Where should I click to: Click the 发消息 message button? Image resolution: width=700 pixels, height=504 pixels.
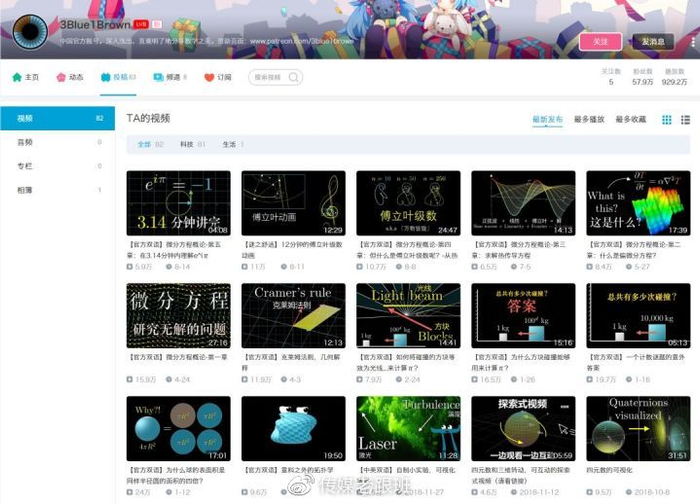click(653, 41)
